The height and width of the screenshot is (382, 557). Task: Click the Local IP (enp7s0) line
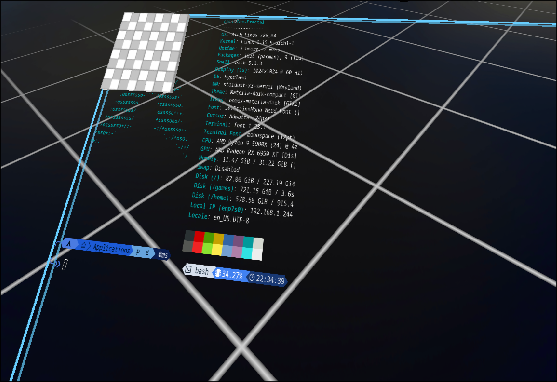[241, 209]
